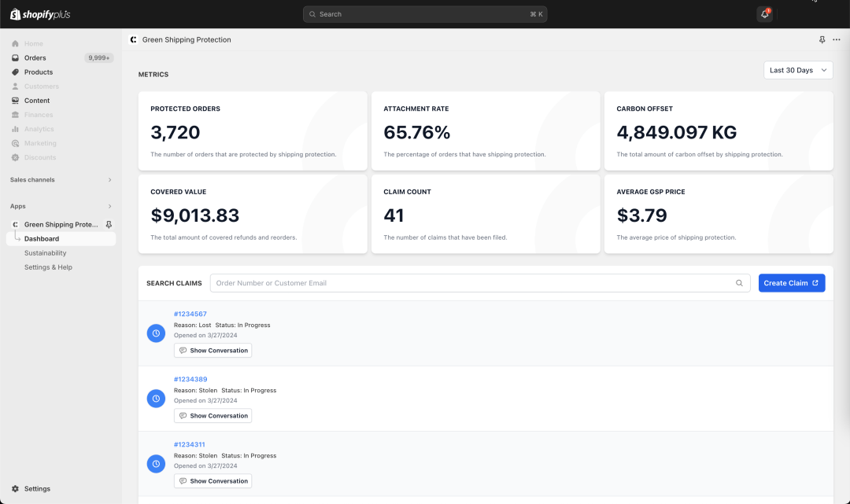Show Conversation for claim #1234311
This screenshot has width=850, height=504.
(x=213, y=481)
